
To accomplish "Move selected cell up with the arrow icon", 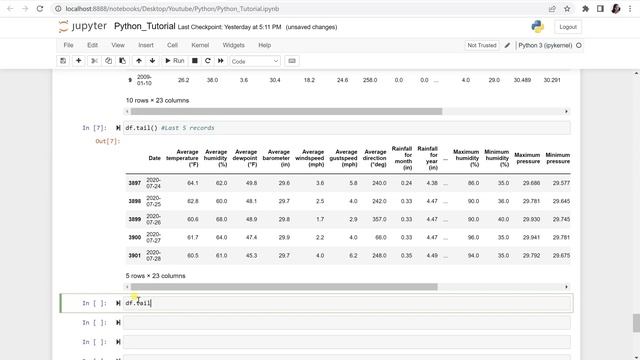I will [x=139, y=61].
